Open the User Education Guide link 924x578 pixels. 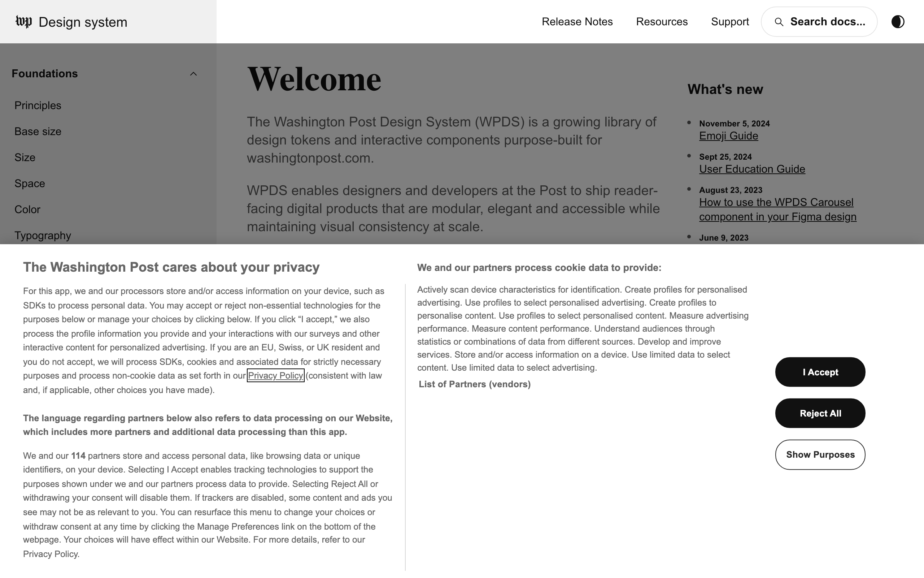(x=752, y=169)
